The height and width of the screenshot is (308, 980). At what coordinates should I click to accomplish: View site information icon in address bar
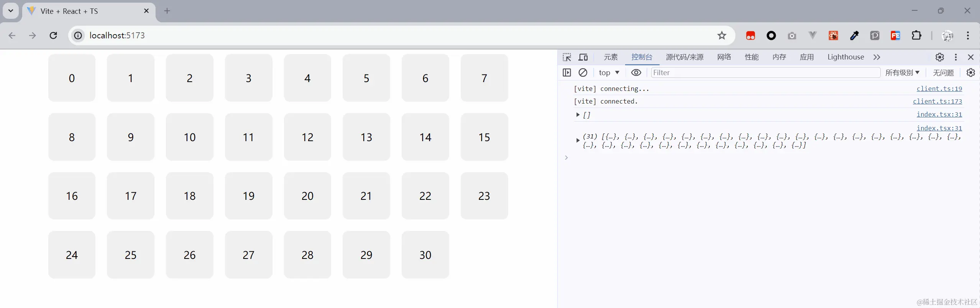(x=78, y=36)
